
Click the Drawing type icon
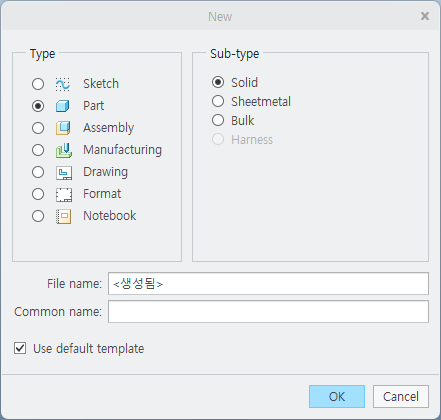(x=64, y=173)
